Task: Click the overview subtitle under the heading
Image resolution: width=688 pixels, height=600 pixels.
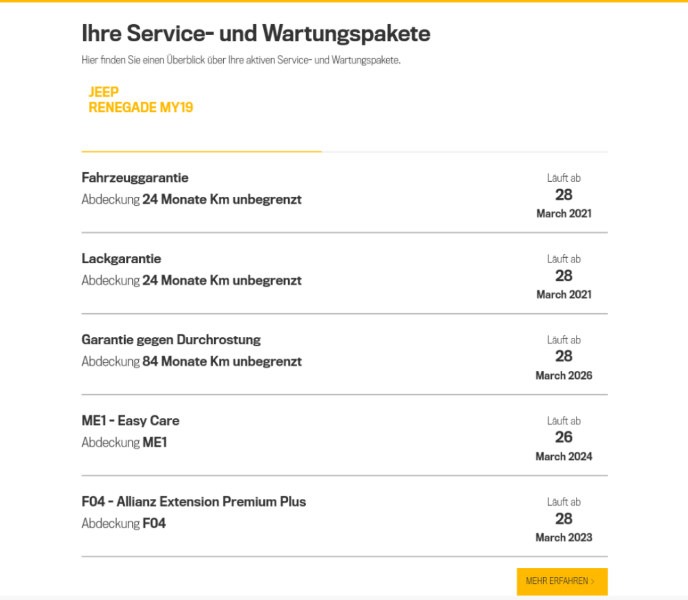Action: (241, 61)
